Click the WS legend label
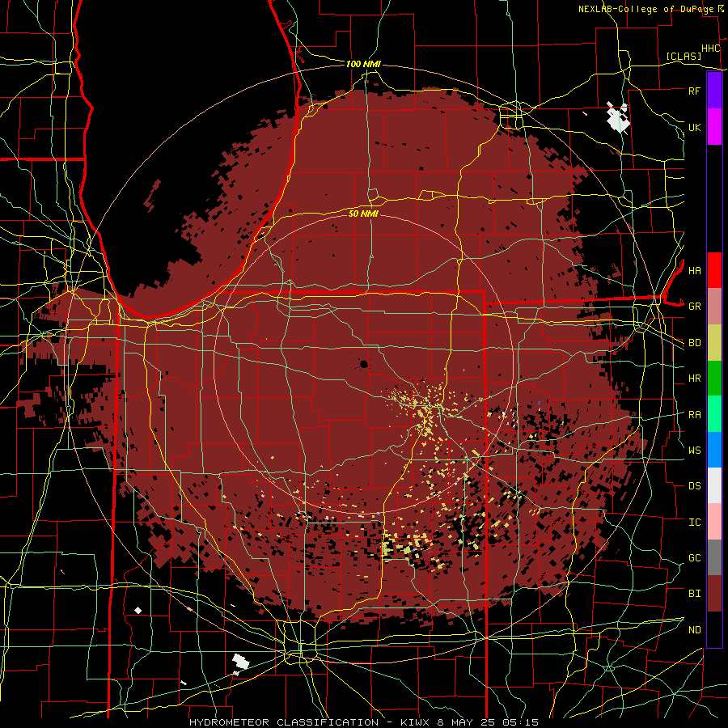The height and width of the screenshot is (728, 728). click(x=694, y=450)
